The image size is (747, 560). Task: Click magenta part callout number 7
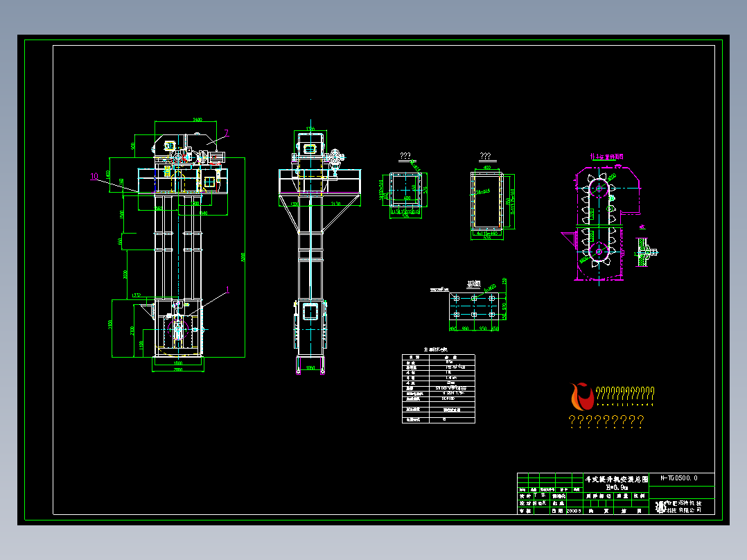point(227,133)
